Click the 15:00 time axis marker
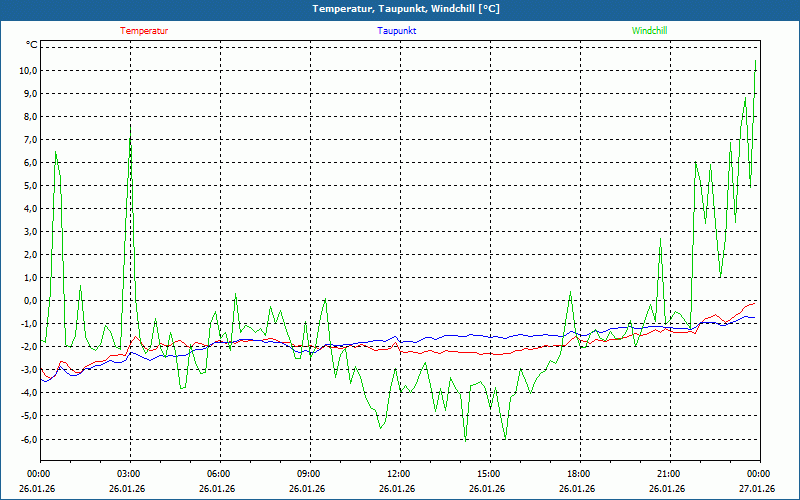This screenshot has width=800, height=500. tap(489, 474)
